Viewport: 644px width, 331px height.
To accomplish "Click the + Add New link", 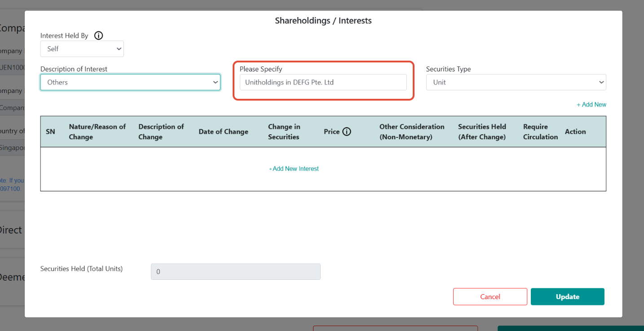I will pyautogui.click(x=591, y=105).
